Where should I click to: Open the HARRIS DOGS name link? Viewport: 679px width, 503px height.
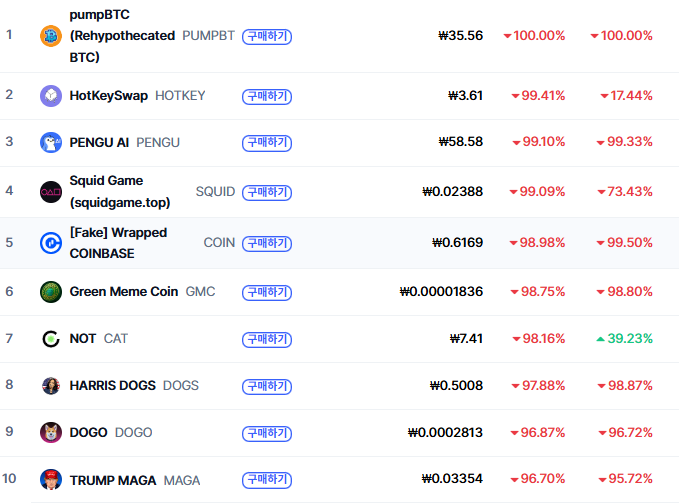(112, 386)
